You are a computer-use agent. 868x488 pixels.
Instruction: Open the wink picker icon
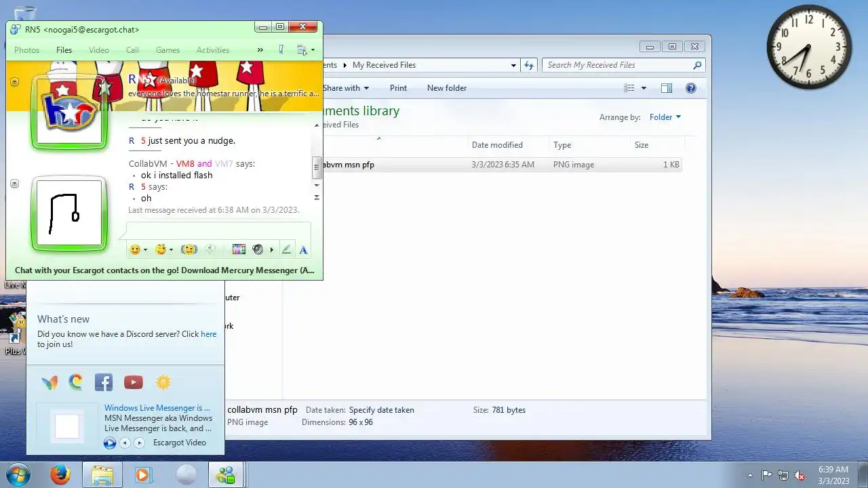(161, 249)
